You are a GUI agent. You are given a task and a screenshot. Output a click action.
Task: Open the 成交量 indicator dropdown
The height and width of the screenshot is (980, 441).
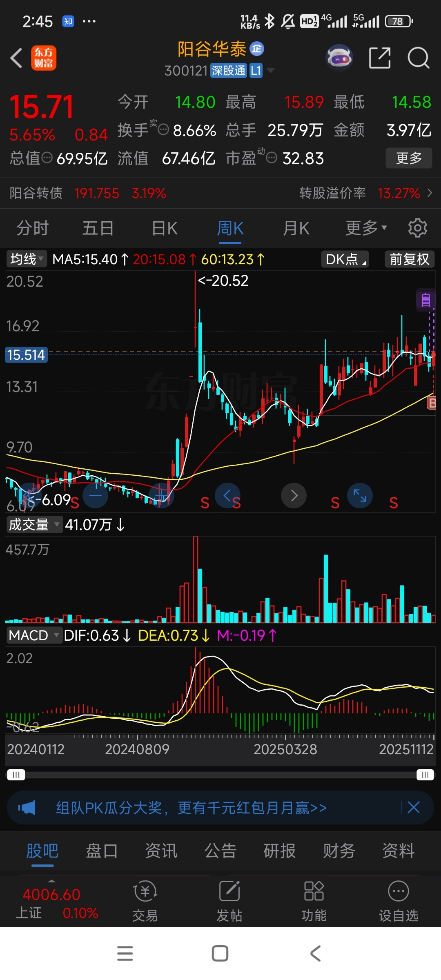pyautogui.click(x=34, y=525)
